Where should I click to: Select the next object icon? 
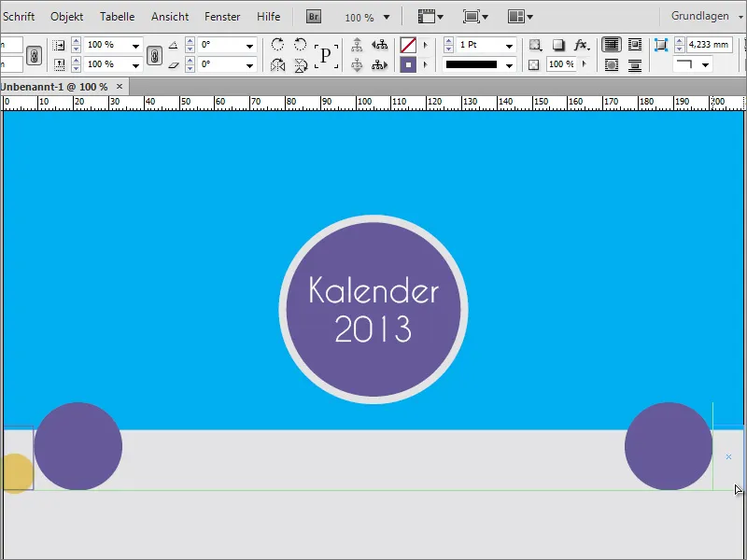(x=380, y=64)
